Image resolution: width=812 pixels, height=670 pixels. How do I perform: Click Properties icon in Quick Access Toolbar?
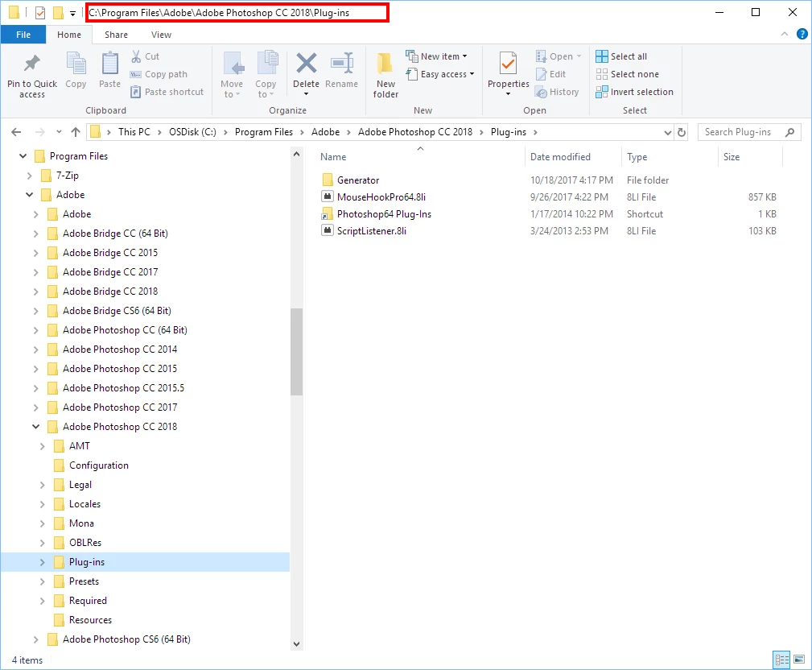40,12
